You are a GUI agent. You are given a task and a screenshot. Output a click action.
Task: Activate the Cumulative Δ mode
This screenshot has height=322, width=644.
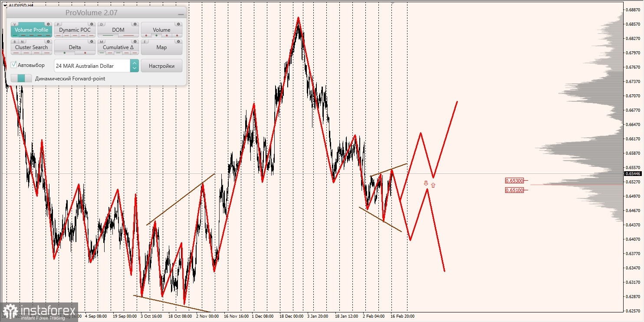(x=118, y=47)
